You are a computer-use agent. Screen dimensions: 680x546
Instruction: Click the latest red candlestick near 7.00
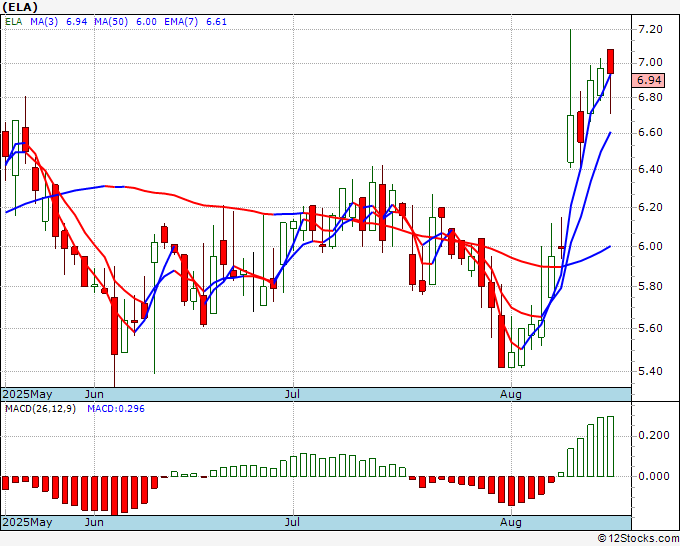pos(611,61)
